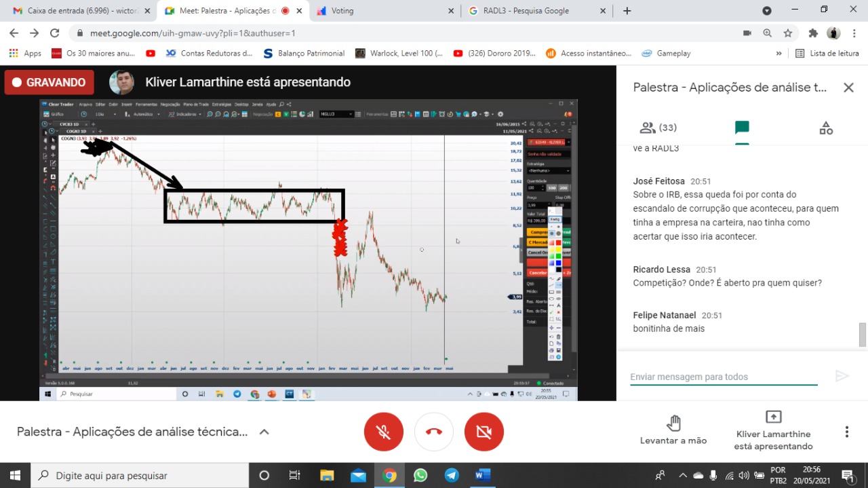Close the Palestra side panel
The height and width of the screenshot is (488, 868).
click(x=848, y=88)
